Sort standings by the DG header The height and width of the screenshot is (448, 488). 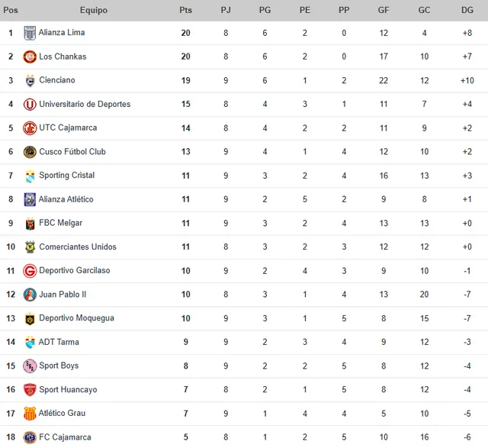467,10
